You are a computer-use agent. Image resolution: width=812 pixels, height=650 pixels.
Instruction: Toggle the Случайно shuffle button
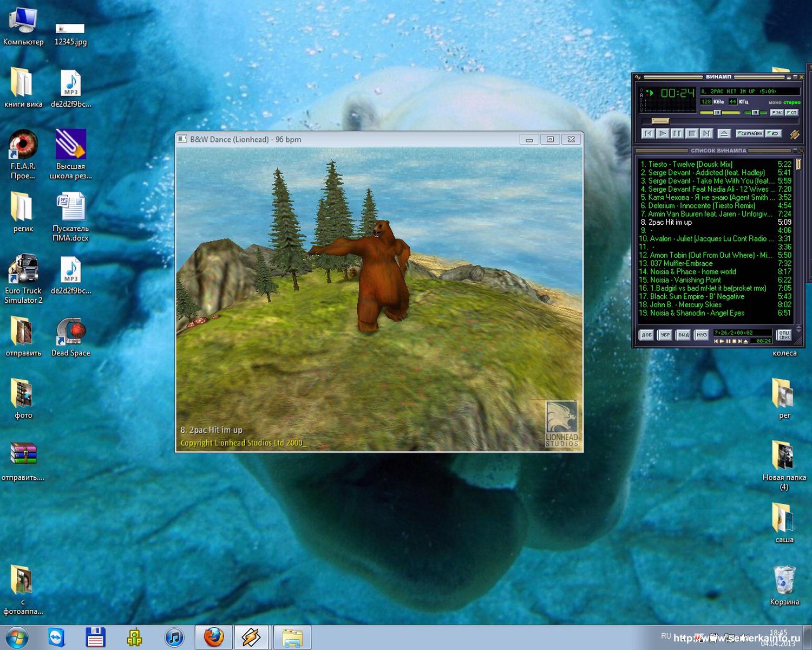tap(750, 133)
